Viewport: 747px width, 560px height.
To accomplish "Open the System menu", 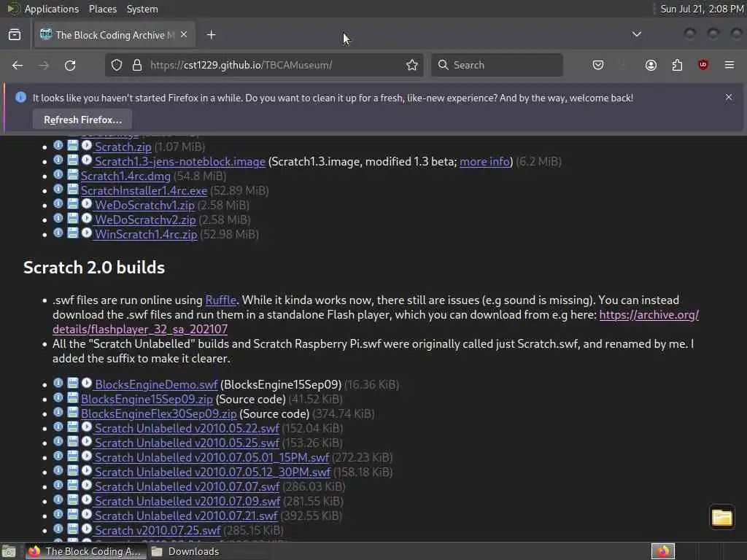I will 142,9.
